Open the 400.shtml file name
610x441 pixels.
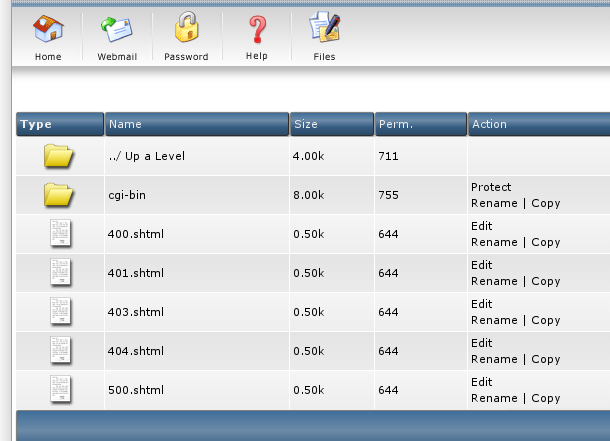[136, 234]
